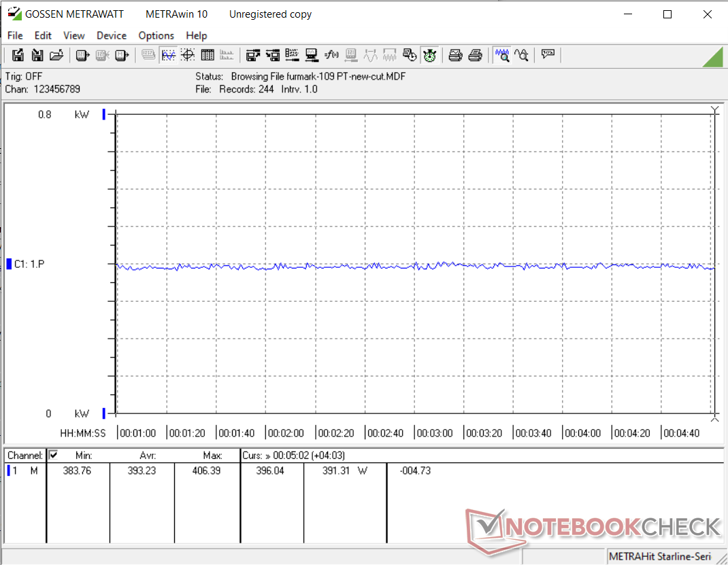This screenshot has width=728, height=565.
Task: Click the computer monitor display setup icon
Action: click(312, 55)
